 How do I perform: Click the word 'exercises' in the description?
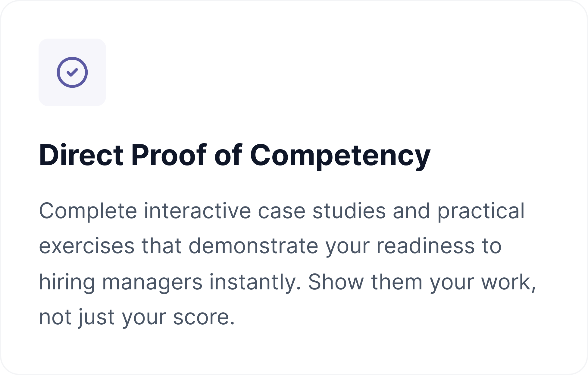[87, 246]
